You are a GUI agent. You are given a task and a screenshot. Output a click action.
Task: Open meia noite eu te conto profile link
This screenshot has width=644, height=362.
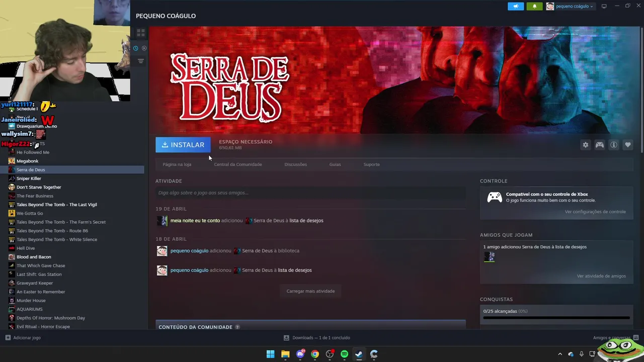tap(195, 221)
